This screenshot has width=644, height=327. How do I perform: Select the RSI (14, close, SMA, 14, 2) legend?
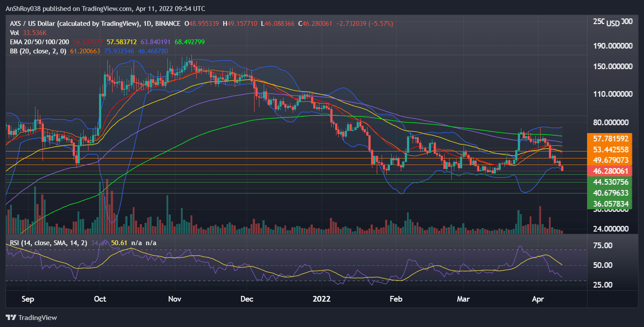(48, 242)
